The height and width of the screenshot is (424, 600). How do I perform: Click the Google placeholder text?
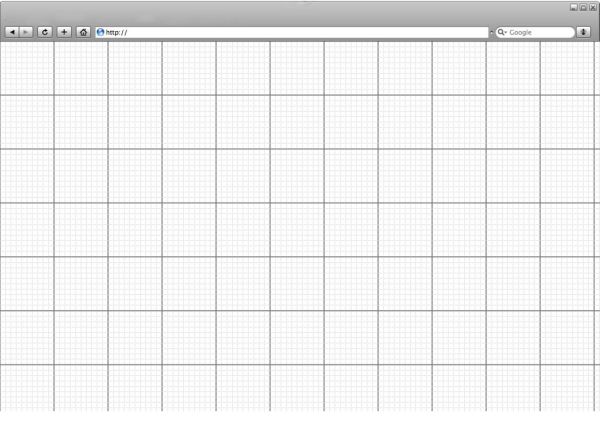[x=520, y=33]
